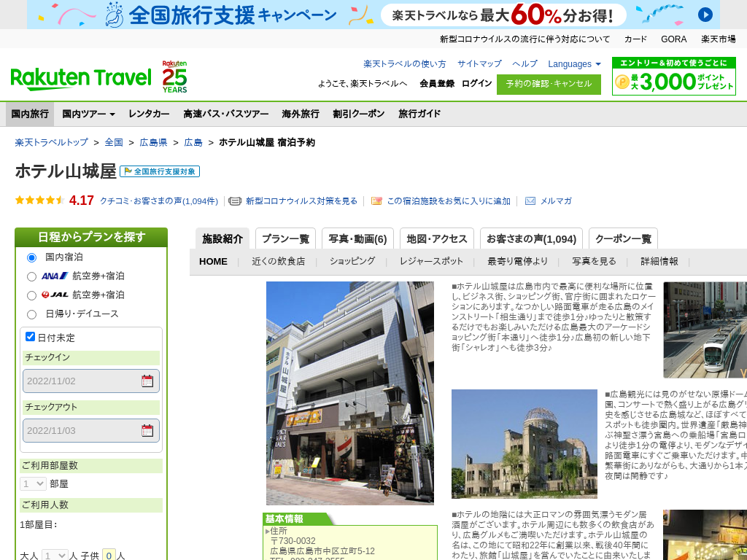Click 全国 breadcrumb link
This screenshot has height=560, width=747.
coord(114,142)
